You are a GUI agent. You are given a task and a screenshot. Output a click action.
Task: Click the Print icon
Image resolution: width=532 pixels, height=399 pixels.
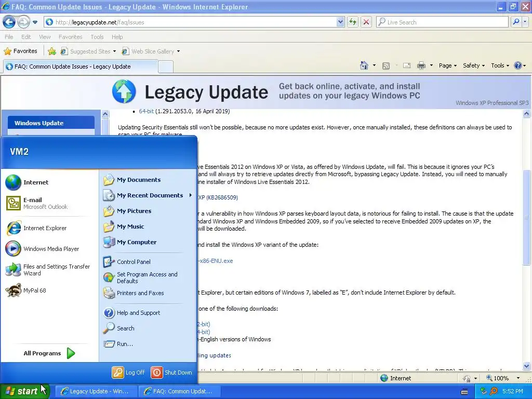tap(421, 65)
